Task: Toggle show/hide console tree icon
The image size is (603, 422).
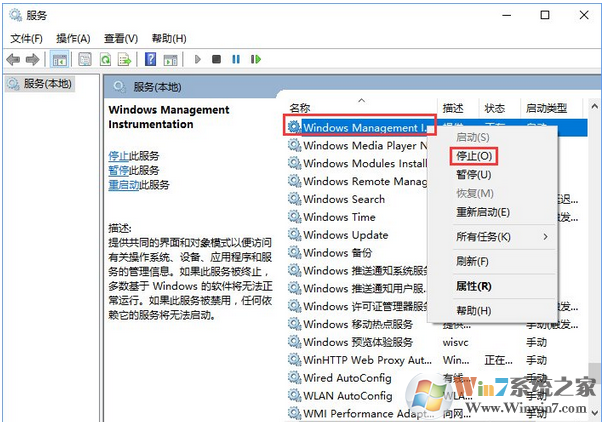Action: pos(60,60)
